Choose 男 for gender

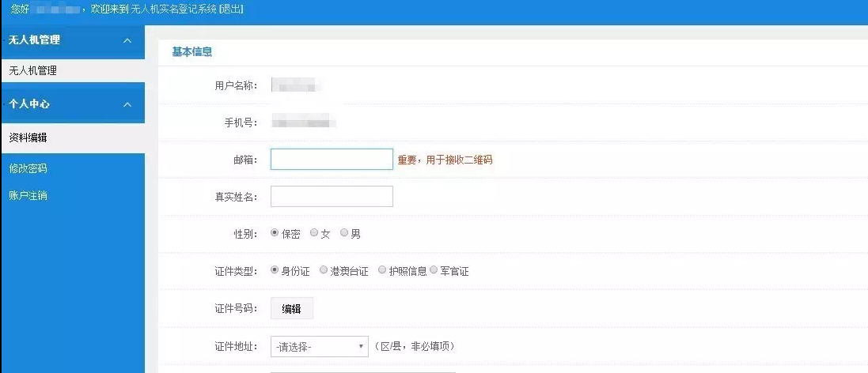point(344,233)
